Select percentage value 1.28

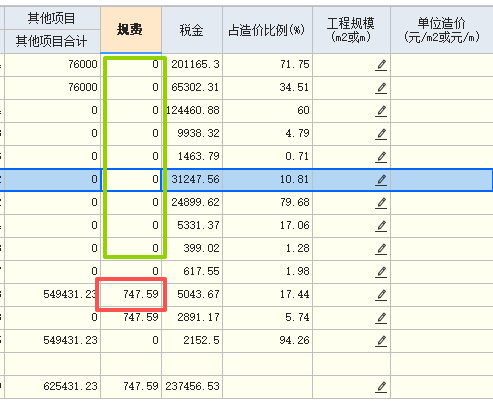click(267, 249)
